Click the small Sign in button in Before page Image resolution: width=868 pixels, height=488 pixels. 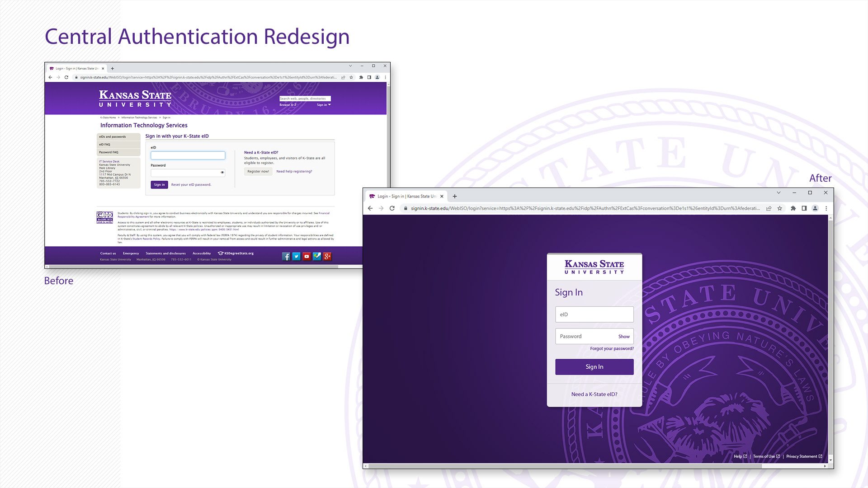(x=159, y=185)
